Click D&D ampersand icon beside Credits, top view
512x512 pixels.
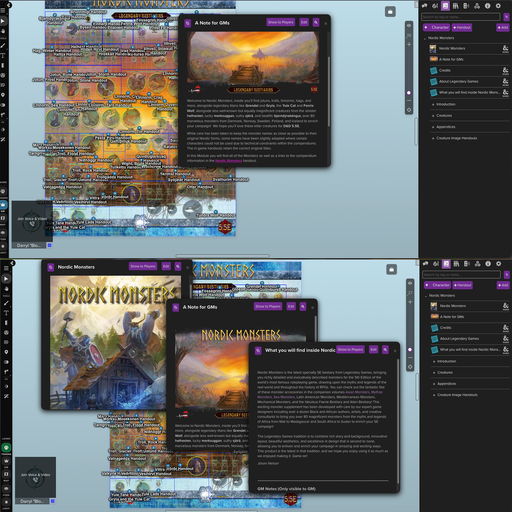[505, 70]
